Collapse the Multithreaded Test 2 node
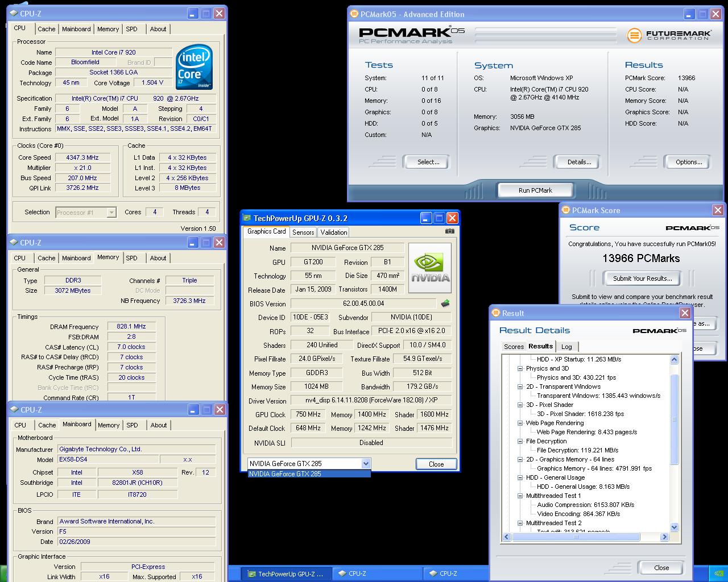 pos(520,523)
